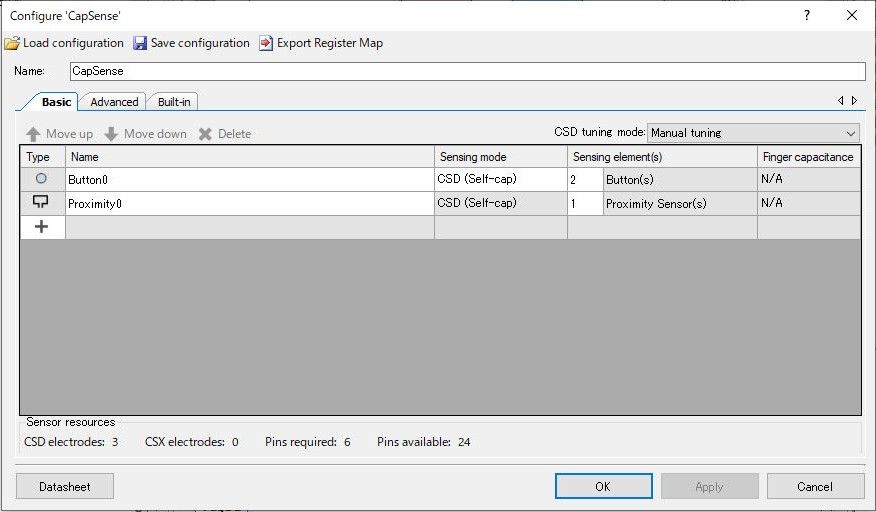
Task: Edit Proximity0 sensing element count 1
Action: 585,203
